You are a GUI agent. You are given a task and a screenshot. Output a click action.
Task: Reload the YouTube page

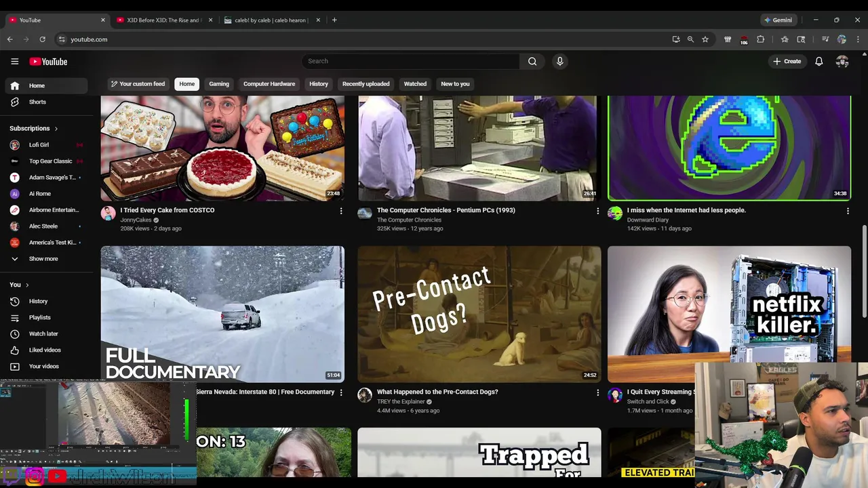pyautogui.click(x=42, y=39)
